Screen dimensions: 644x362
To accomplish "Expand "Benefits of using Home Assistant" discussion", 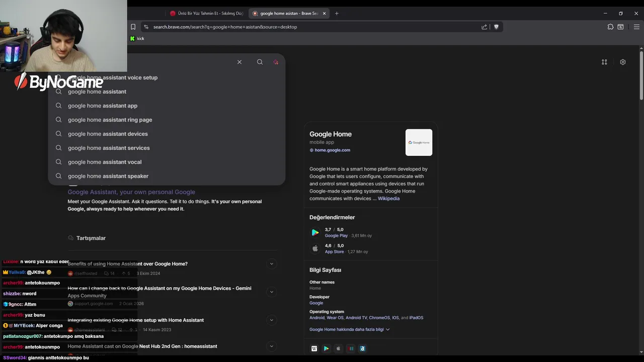I will (x=272, y=264).
